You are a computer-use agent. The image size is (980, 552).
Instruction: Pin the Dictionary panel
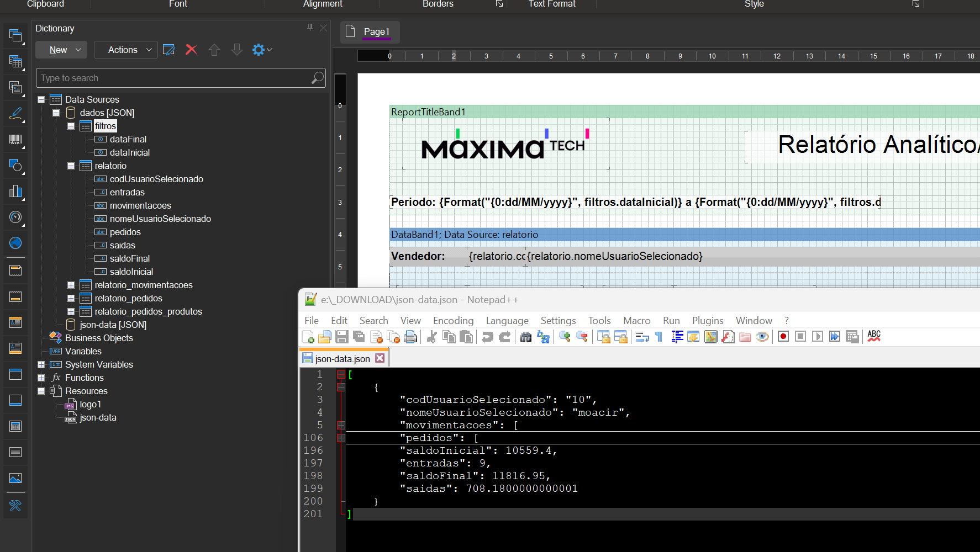coord(310,28)
